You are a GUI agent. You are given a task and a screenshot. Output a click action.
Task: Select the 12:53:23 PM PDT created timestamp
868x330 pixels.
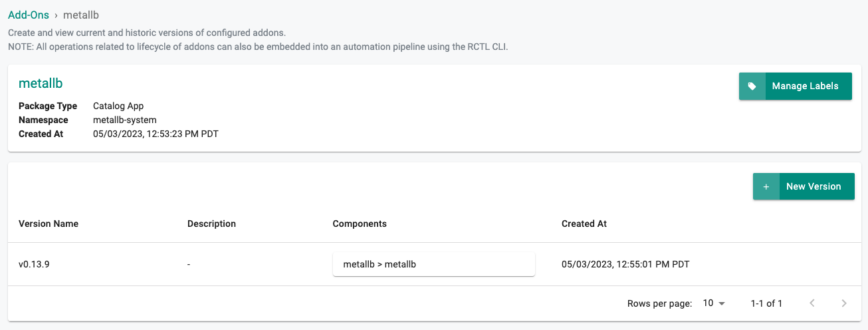tap(156, 134)
